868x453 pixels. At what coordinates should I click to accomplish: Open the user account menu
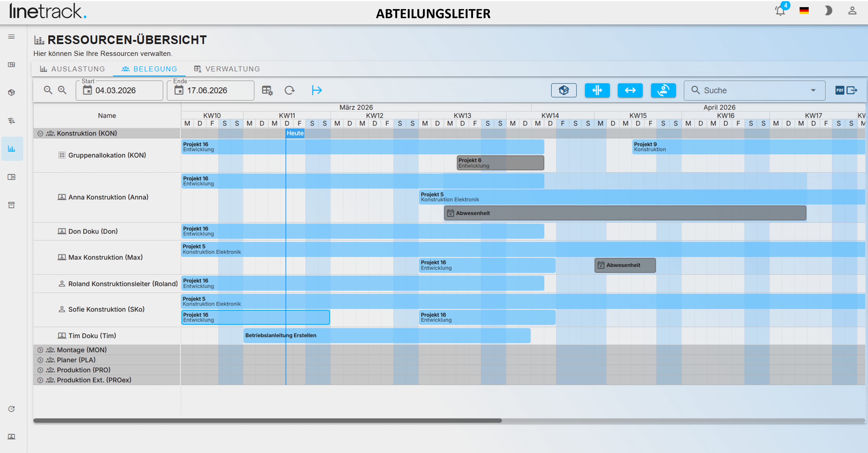(x=852, y=11)
